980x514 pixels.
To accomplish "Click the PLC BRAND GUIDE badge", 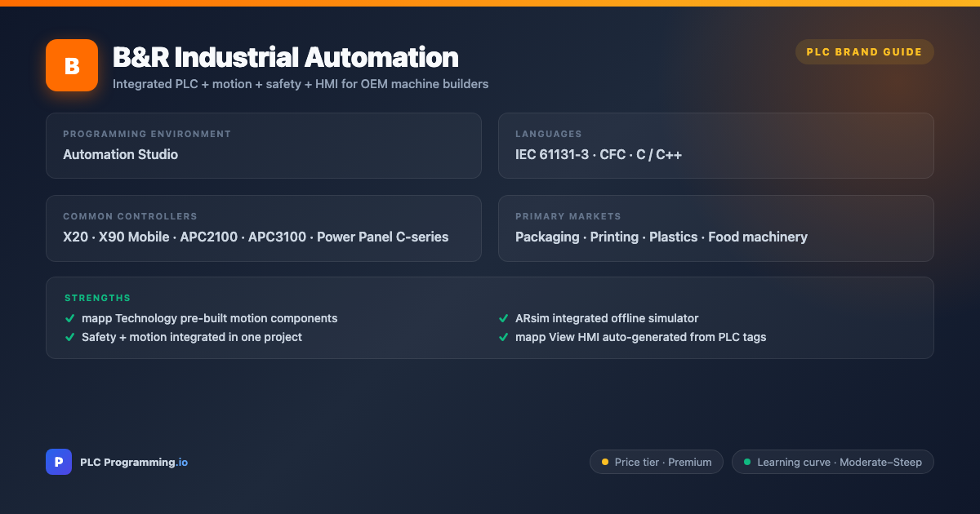I will coord(864,52).
